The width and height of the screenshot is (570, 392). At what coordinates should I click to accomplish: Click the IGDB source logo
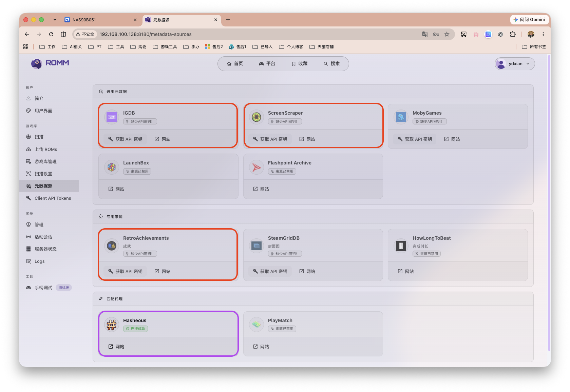click(112, 117)
